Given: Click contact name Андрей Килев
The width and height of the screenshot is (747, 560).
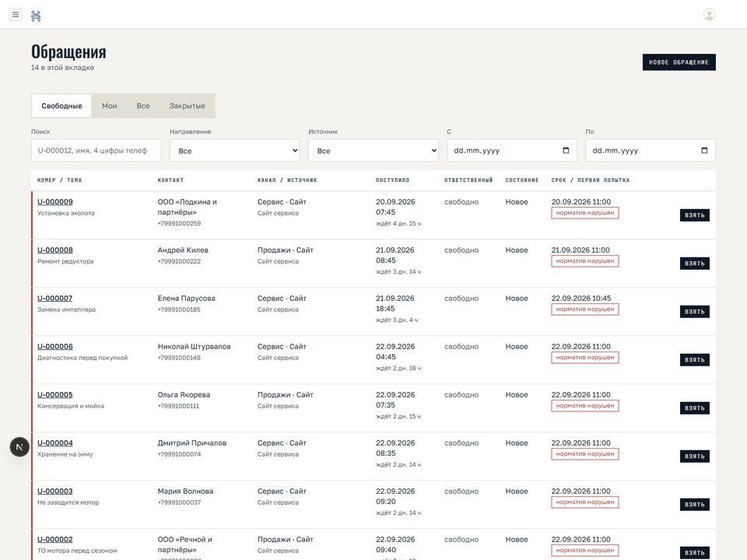Looking at the screenshot, I should [x=183, y=250].
